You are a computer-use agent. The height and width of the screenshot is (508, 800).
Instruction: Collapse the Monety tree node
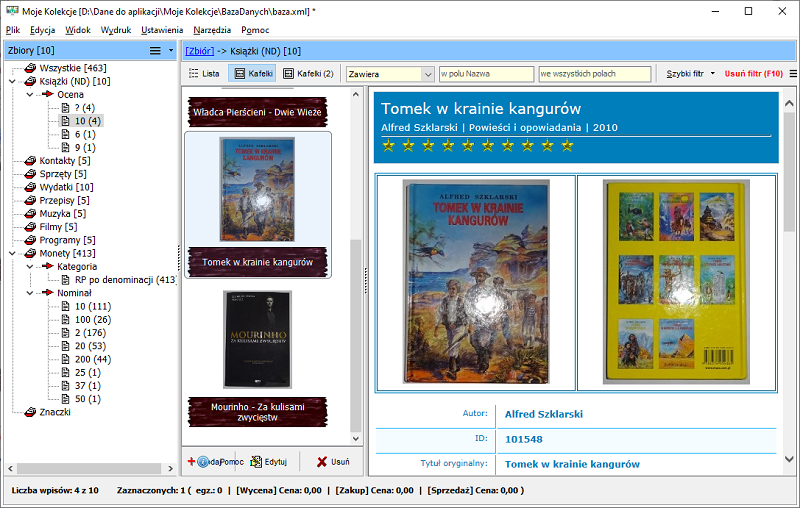coord(12,253)
